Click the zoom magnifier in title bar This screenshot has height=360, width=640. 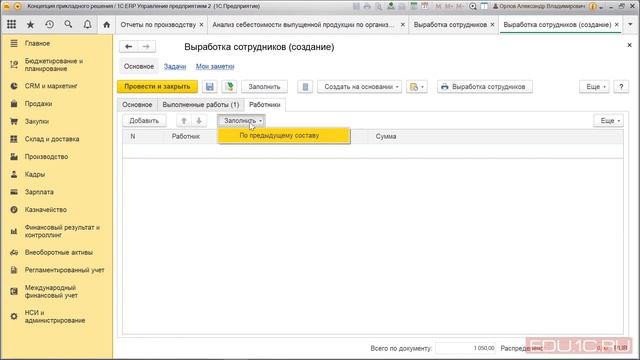point(473,6)
